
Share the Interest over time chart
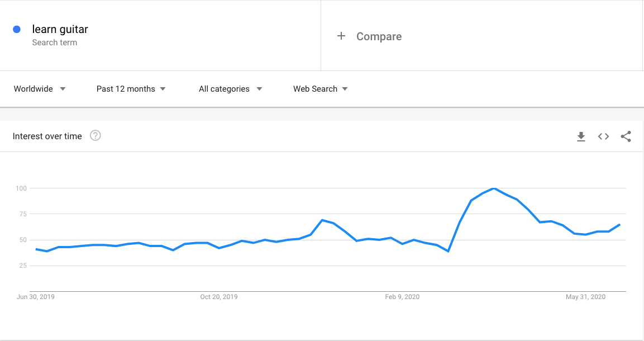pyautogui.click(x=626, y=136)
